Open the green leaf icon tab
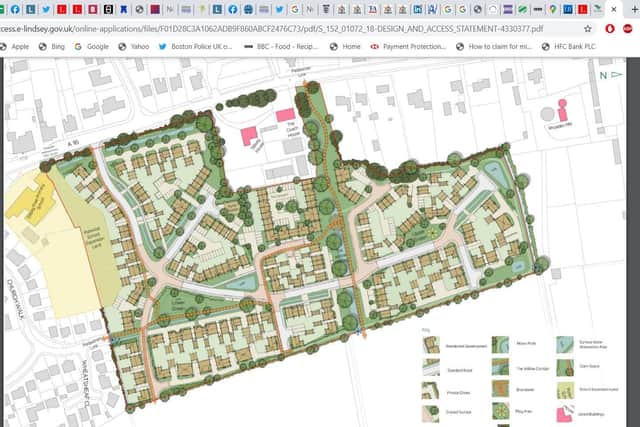The image size is (640, 427). (598, 9)
